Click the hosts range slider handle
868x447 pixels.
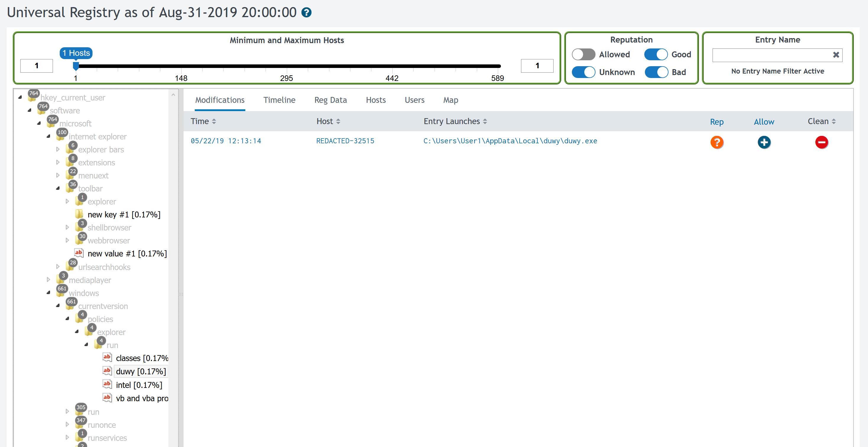pos(76,66)
